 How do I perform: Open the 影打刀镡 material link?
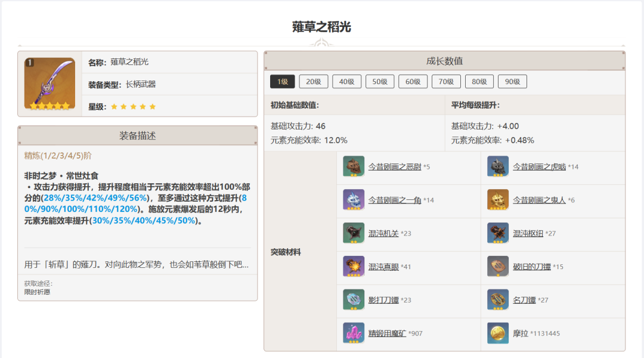click(383, 300)
